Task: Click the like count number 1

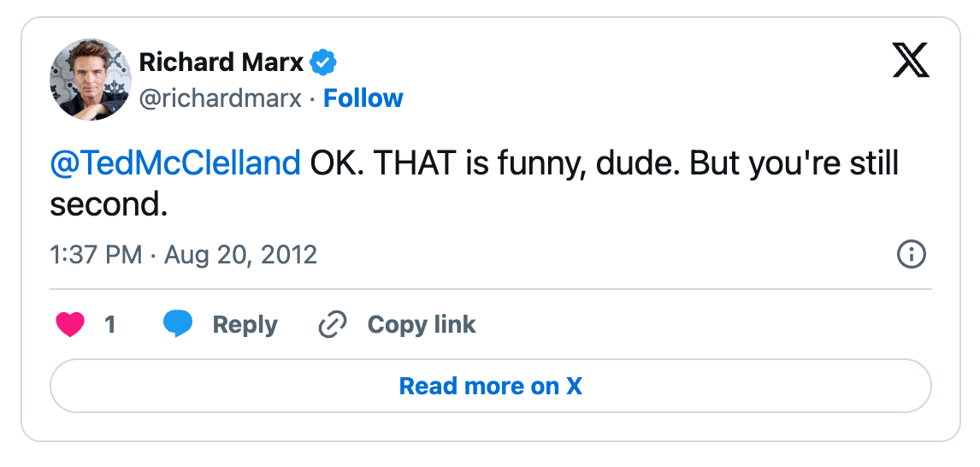Action: 110,325
